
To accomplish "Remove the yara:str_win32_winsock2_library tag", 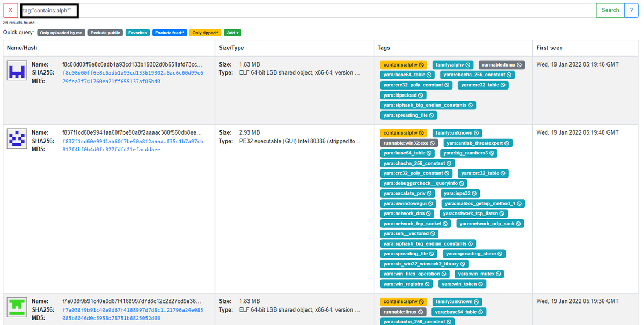I will point(463,264).
